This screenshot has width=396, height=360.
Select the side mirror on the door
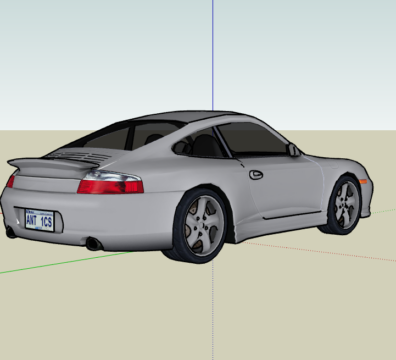[x=294, y=150]
